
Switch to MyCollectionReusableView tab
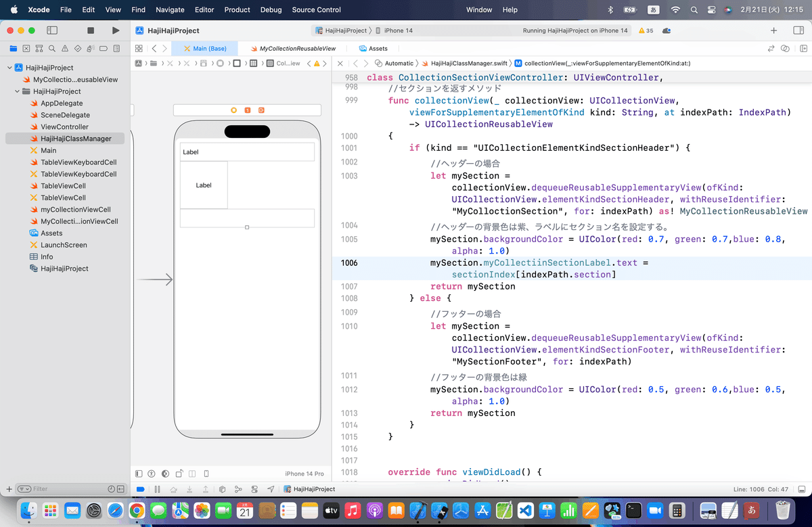(x=292, y=49)
